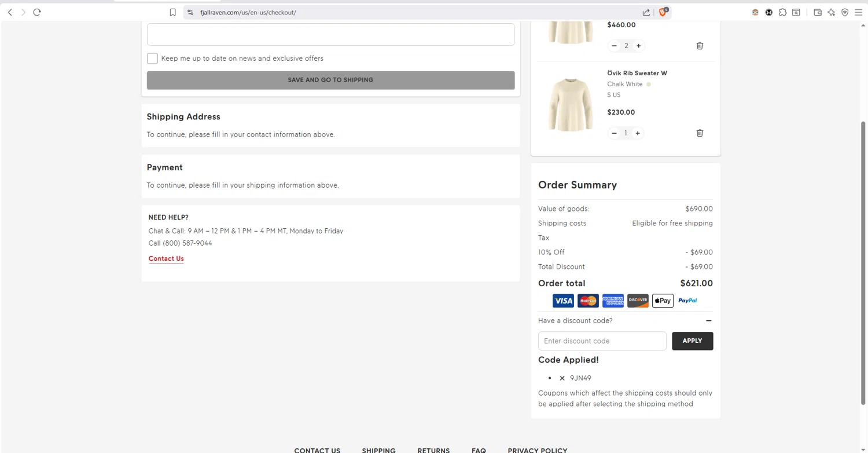The image size is (868, 453).
Task: Open CONTACT US footer link
Action: click(x=317, y=450)
